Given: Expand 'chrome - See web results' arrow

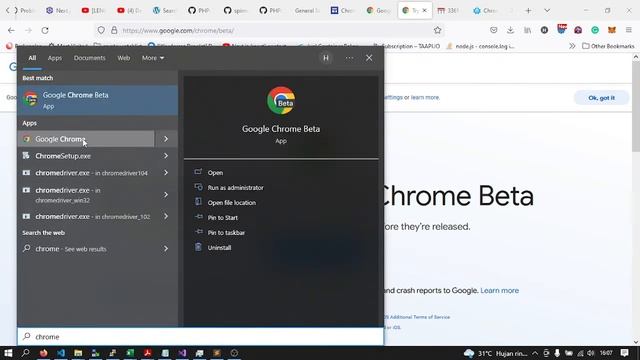Looking at the screenshot, I should click(x=166, y=249).
